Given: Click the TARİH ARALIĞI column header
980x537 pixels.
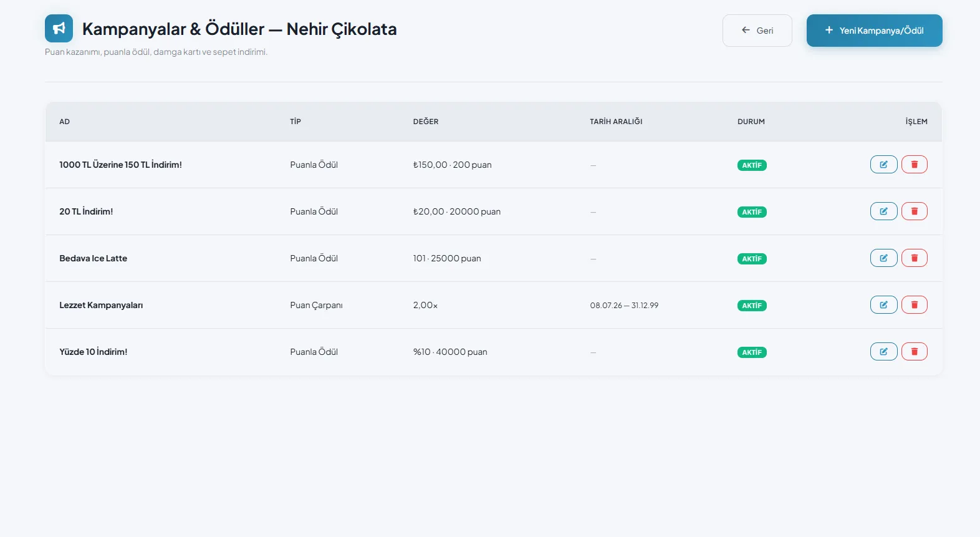Looking at the screenshot, I should 616,122.
